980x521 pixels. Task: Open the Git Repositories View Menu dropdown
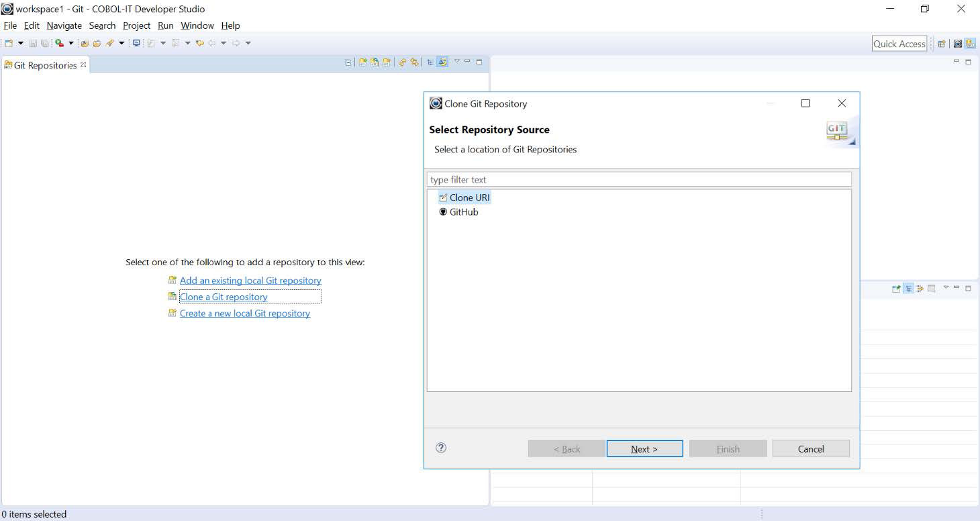(x=456, y=61)
